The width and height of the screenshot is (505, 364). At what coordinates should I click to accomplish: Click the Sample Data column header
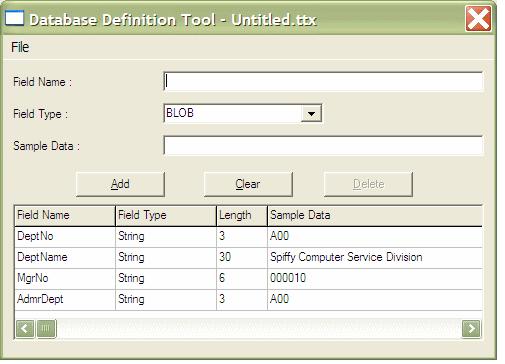click(375, 216)
